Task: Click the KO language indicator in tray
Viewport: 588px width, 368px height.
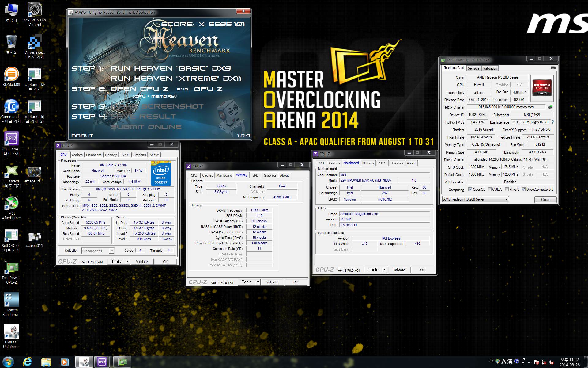Action: point(491,361)
